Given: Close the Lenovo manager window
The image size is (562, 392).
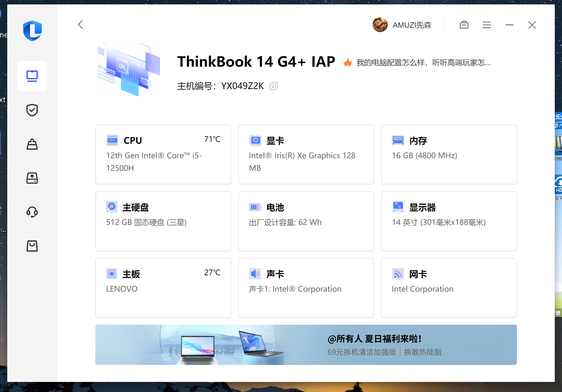Looking at the screenshot, I should (532, 25).
